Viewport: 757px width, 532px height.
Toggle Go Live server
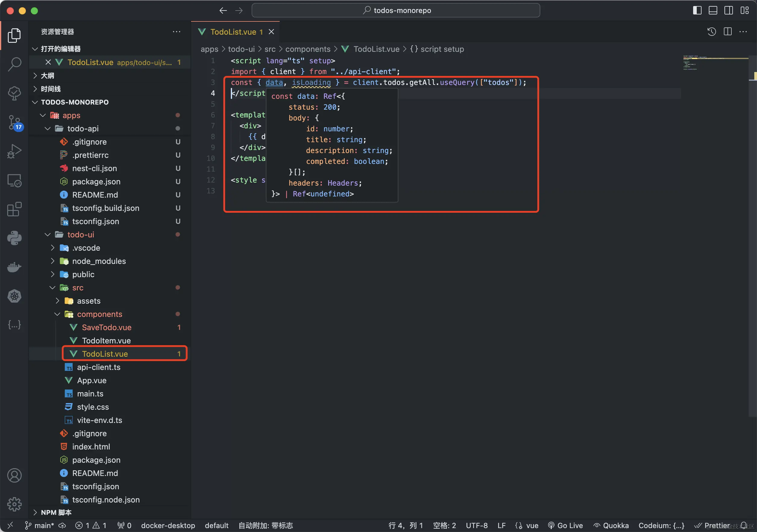coord(565,525)
